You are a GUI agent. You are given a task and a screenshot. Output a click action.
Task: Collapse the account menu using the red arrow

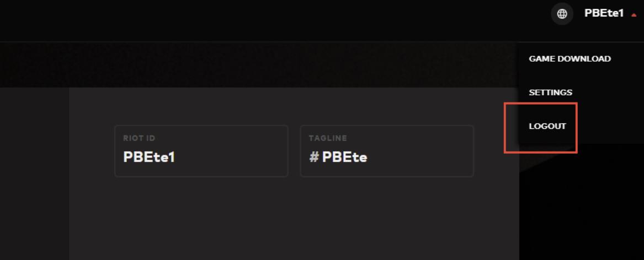coord(634,15)
